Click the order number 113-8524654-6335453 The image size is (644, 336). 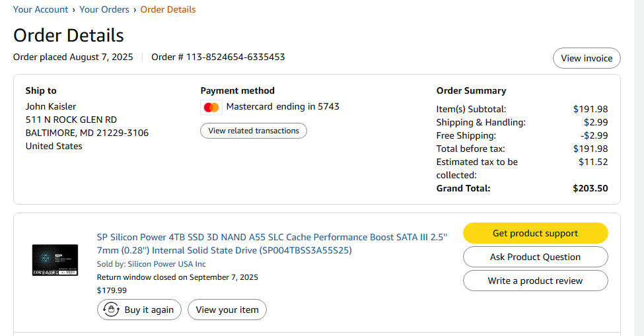click(x=235, y=57)
